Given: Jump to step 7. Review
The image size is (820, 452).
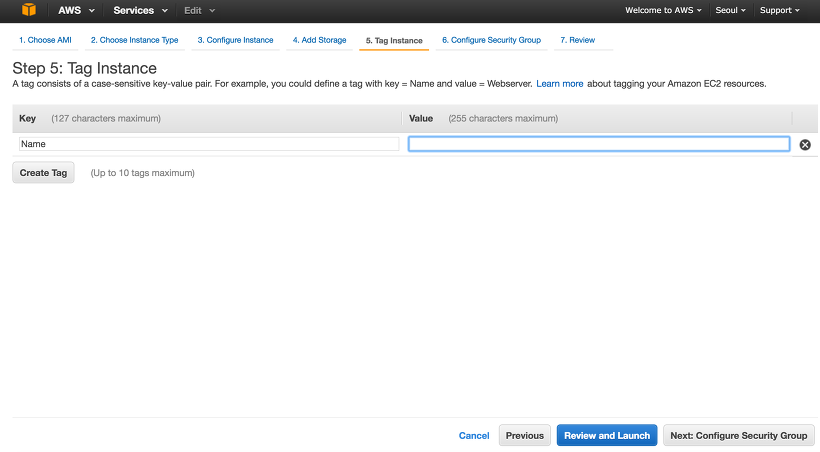Looking at the screenshot, I should (x=578, y=40).
